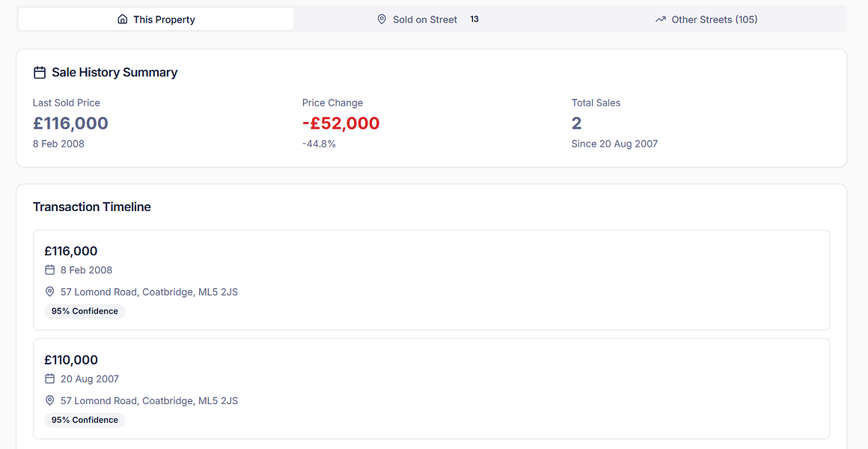Screen dimensions: 868x449
Task: Click the Transaction Timeline heading
Action: tap(92, 207)
